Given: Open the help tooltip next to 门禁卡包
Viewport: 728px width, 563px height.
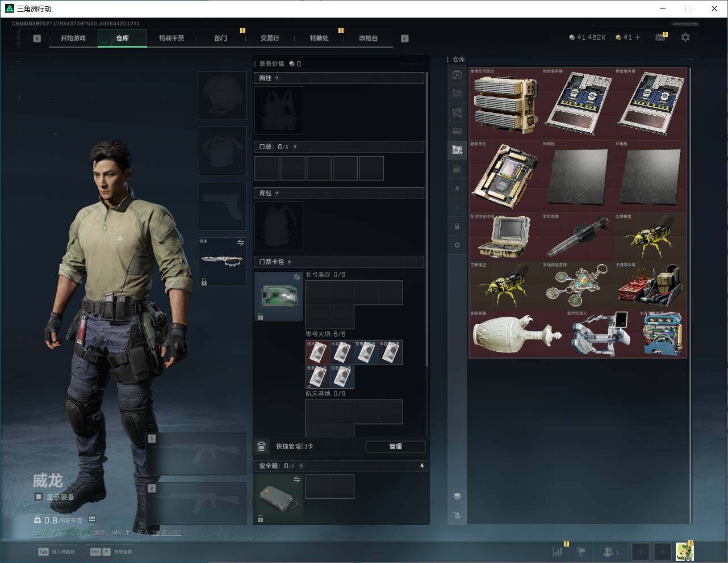Looking at the screenshot, I should pyautogui.click(x=290, y=262).
